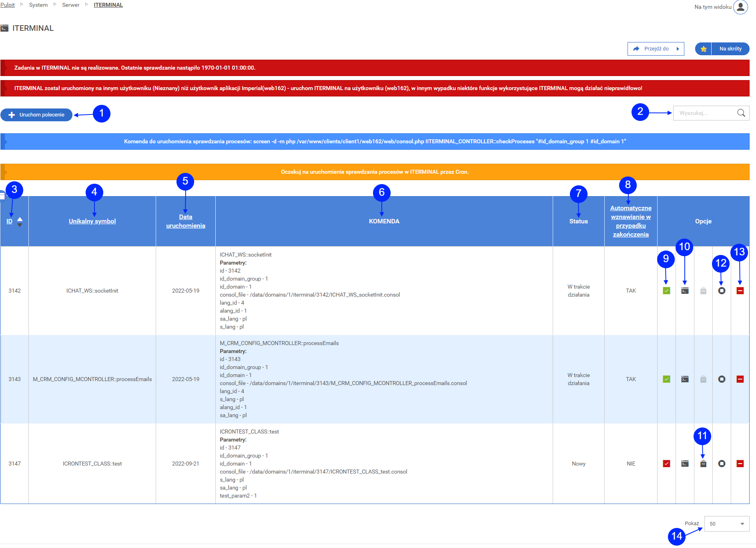
Task: Click the terminal console icon for row 3147
Action: tap(685, 464)
